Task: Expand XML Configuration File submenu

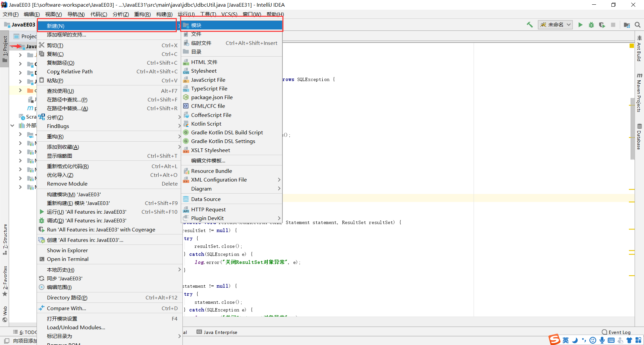Action: (x=232, y=180)
